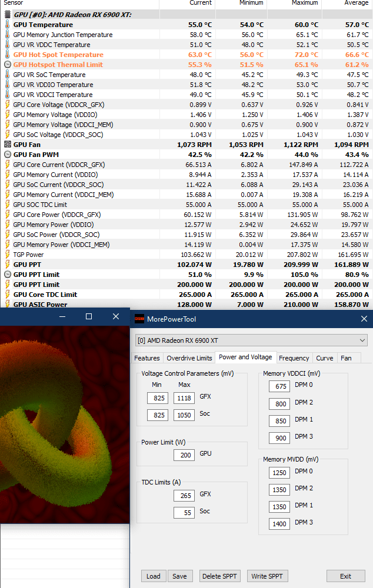Image resolution: width=373 pixels, height=588 pixels.
Task: Click Memory VDDCI DPM 3 field 900
Action: pyautogui.click(x=279, y=438)
